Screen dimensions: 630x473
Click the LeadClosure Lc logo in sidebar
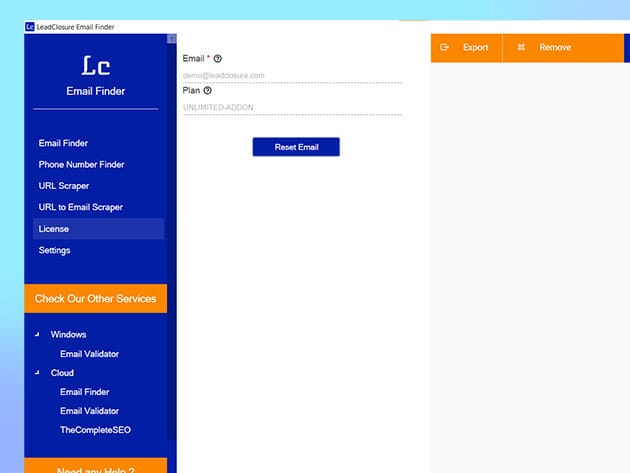click(x=95, y=67)
